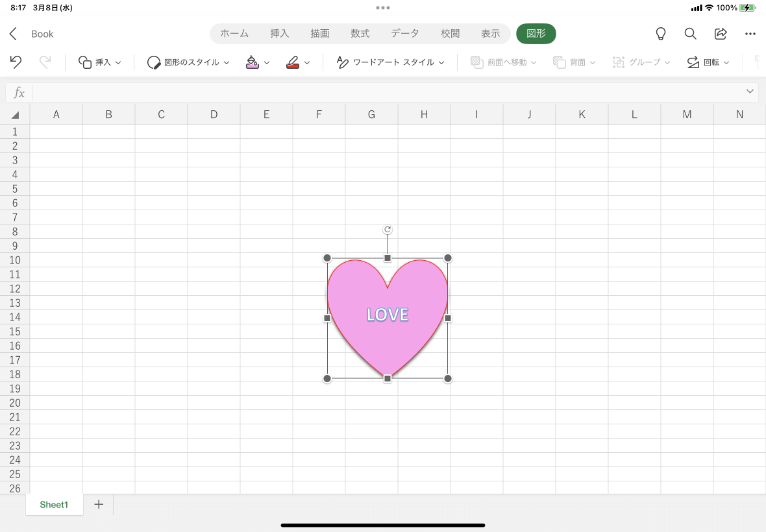Tap the share icon
The height and width of the screenshot is (532, 766).
[x=721, y=34]
